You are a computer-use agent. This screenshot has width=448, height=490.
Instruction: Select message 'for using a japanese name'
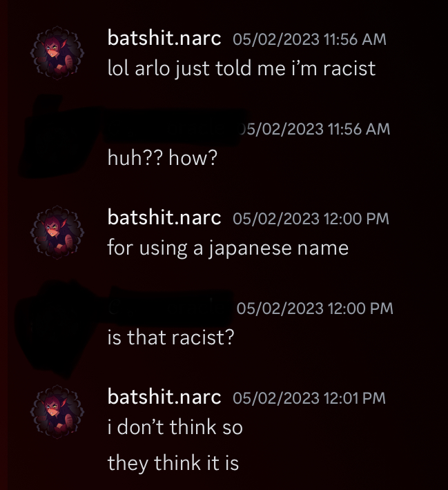point(228,248)
